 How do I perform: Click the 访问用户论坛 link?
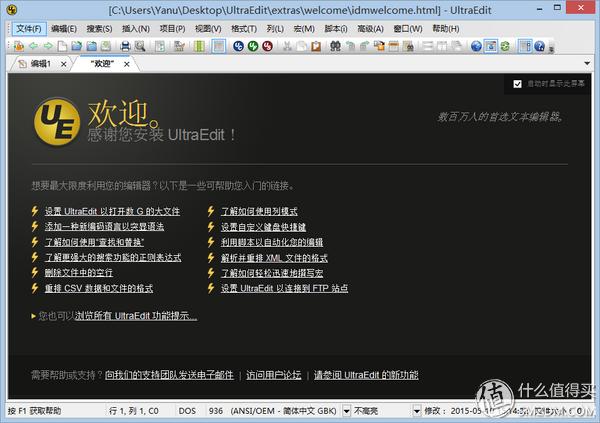coord(274,375)
